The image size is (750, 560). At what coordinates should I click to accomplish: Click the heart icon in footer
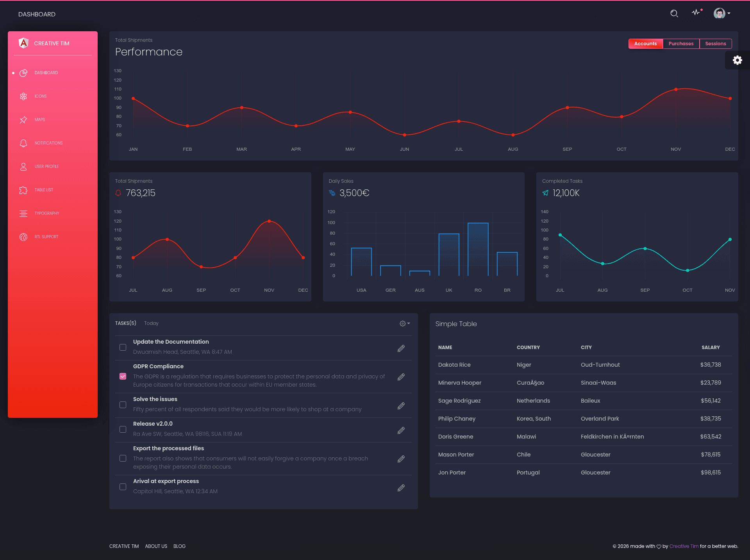coord(659,547)
